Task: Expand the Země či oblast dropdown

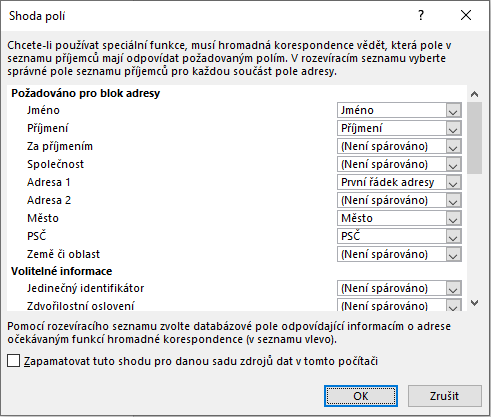Action: click(399, 254)
